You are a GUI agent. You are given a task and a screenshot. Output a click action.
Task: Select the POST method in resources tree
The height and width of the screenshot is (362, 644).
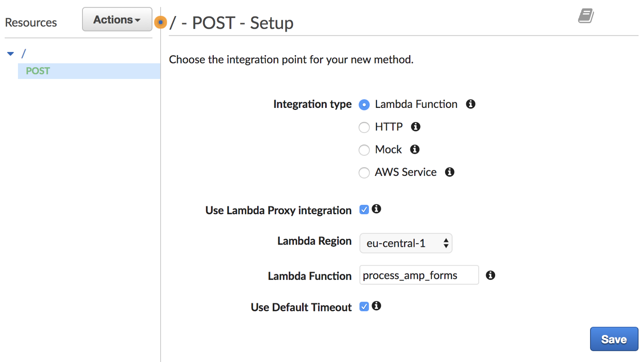click(x=38, y=71)
